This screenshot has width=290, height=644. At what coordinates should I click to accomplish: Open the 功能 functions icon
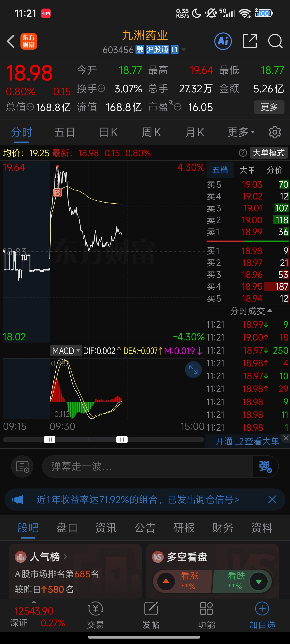(206, 609)
